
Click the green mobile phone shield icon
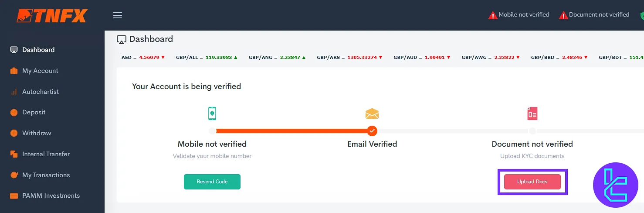click(x=212, y=113)
